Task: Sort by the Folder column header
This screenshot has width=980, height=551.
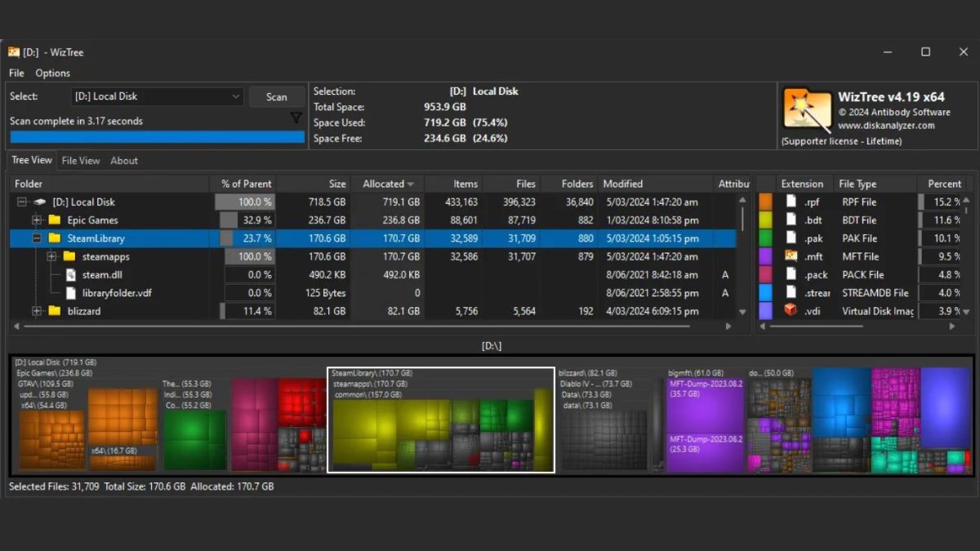Action: tap(109, 184)
